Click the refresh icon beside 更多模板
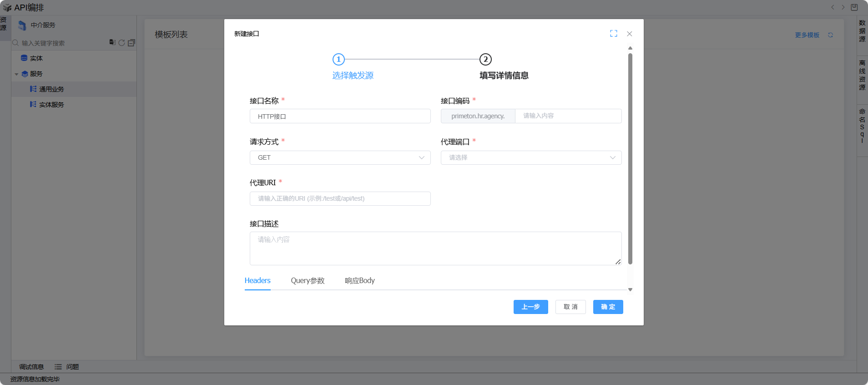The width and height of the screenshot is (868, 385). [x=830, y=35]
